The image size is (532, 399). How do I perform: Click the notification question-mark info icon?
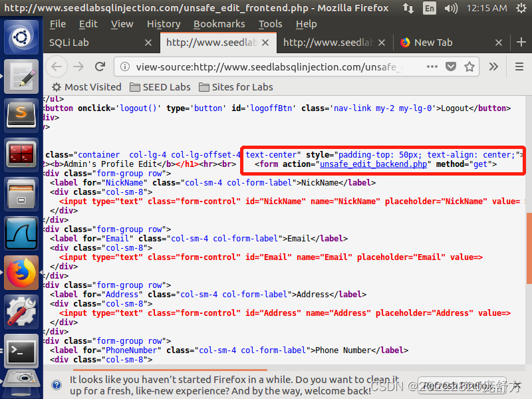[57, 385]
